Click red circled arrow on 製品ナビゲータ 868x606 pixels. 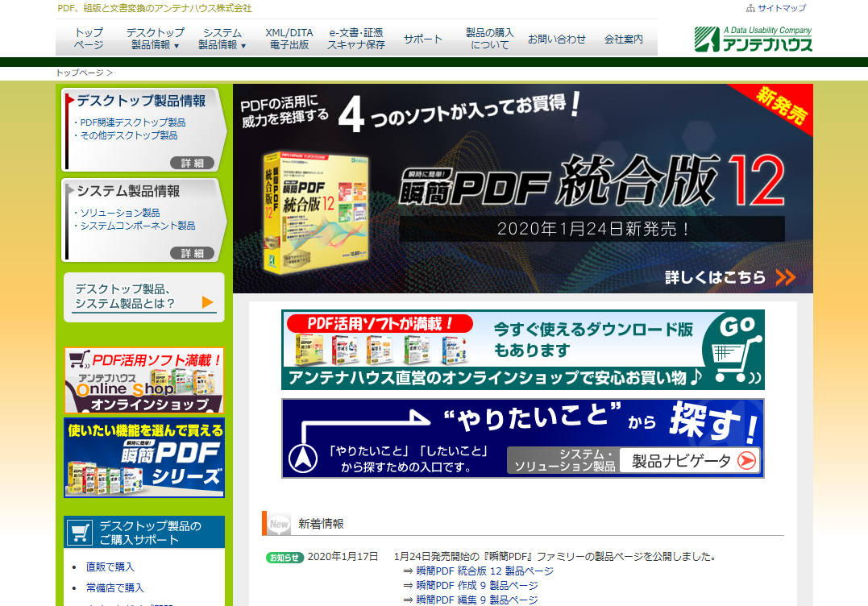(747, 460)
